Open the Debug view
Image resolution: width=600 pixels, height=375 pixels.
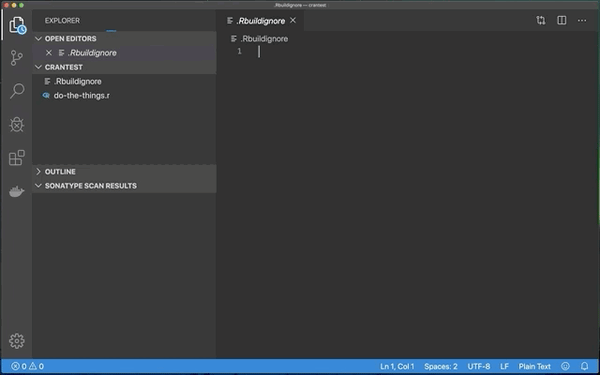click(x=16, y=124)
